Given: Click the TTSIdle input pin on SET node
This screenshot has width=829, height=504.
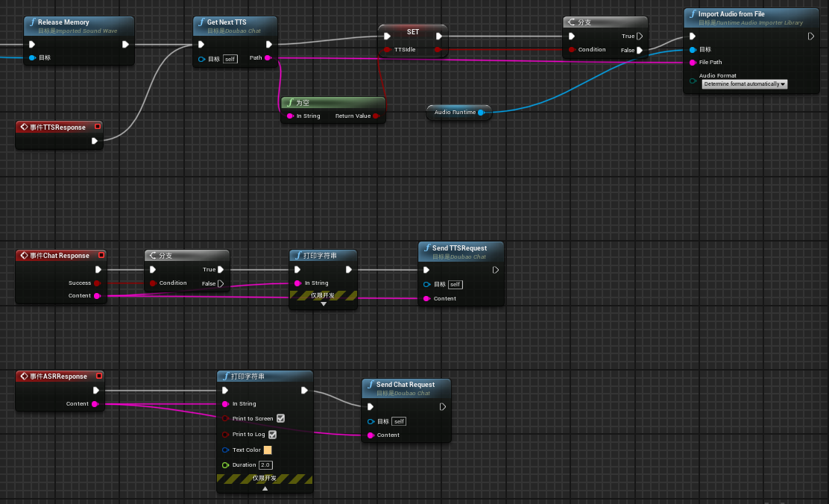Looking at the screenshot, I should click(x=387, y=50).
